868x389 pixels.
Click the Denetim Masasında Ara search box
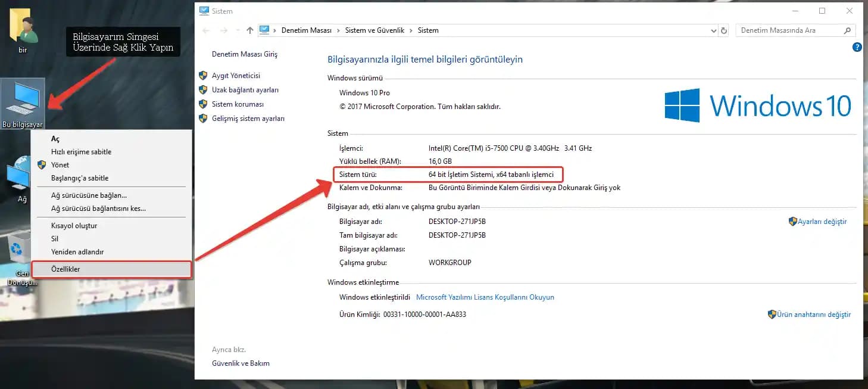tap(789, 30)
